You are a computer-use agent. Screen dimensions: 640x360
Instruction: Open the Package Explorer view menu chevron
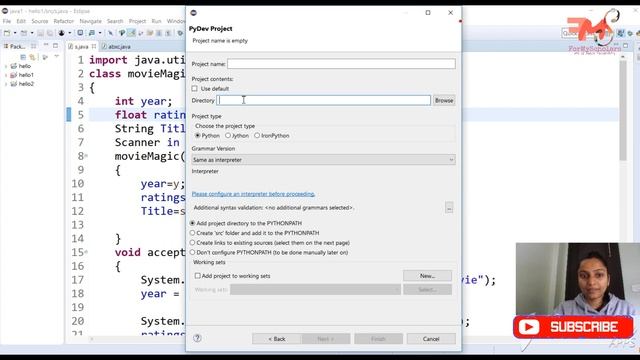(56, 57)
